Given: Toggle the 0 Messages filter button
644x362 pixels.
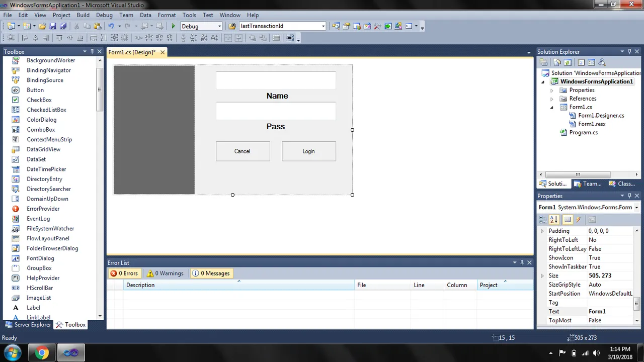Looking at the screenshot, I should (x=211, y=274).
